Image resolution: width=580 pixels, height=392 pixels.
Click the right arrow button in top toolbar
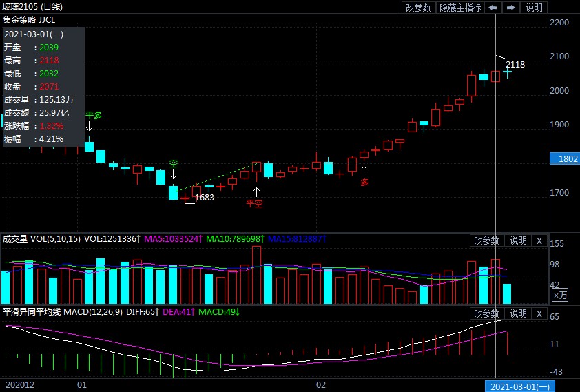[x=510, y=8]
